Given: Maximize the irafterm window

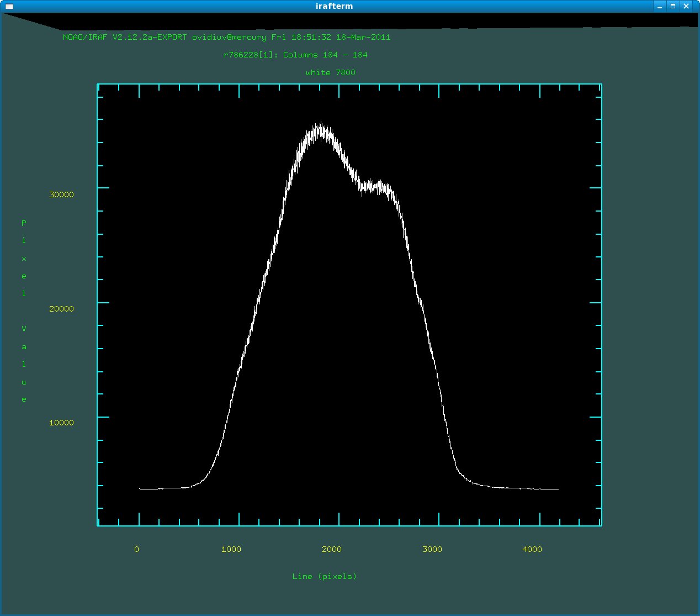Looking at the screenshot, I should click(673, 7).
